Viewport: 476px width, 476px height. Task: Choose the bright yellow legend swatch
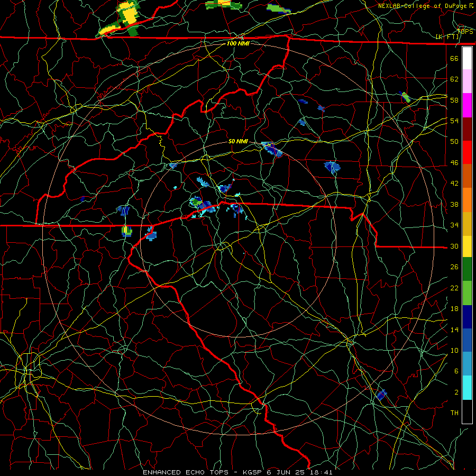coord(467,246)
